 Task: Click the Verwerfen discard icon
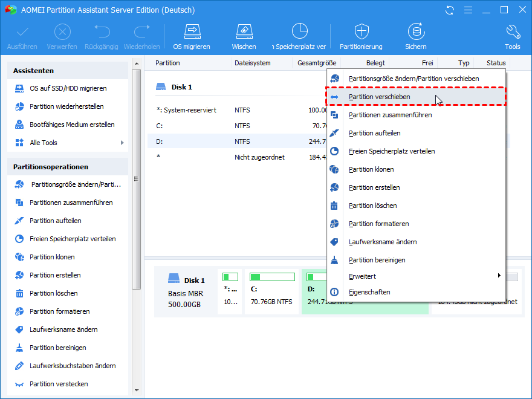[62, 32]
